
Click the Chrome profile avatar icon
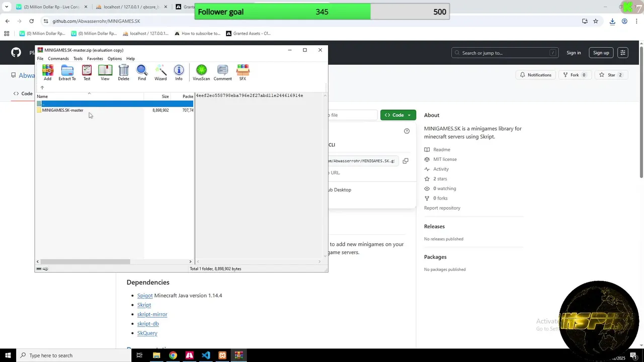point(624,21)
